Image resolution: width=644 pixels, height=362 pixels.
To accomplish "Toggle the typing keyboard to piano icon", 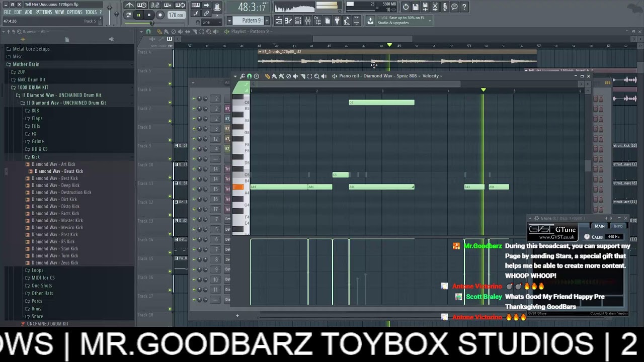I will [x=196, y=5].
